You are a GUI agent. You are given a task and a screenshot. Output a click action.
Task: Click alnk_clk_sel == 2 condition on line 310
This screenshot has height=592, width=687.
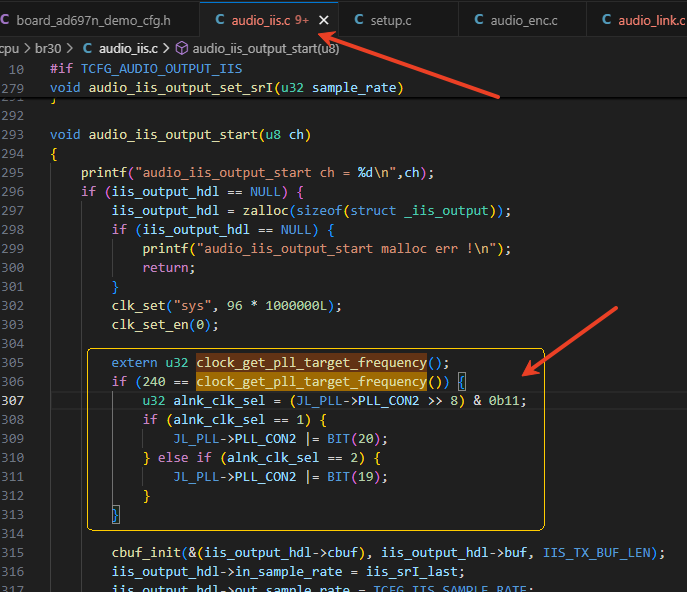[x=293, y=457]
